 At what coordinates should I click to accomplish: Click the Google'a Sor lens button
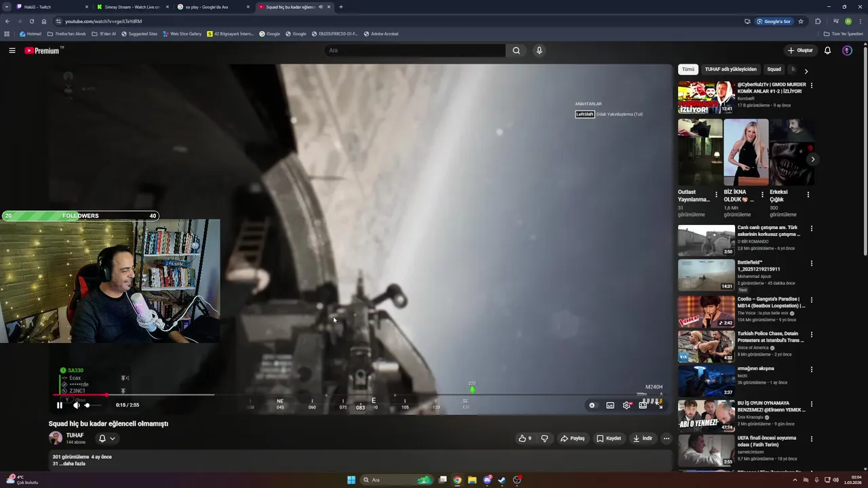[x=774, y=21]
